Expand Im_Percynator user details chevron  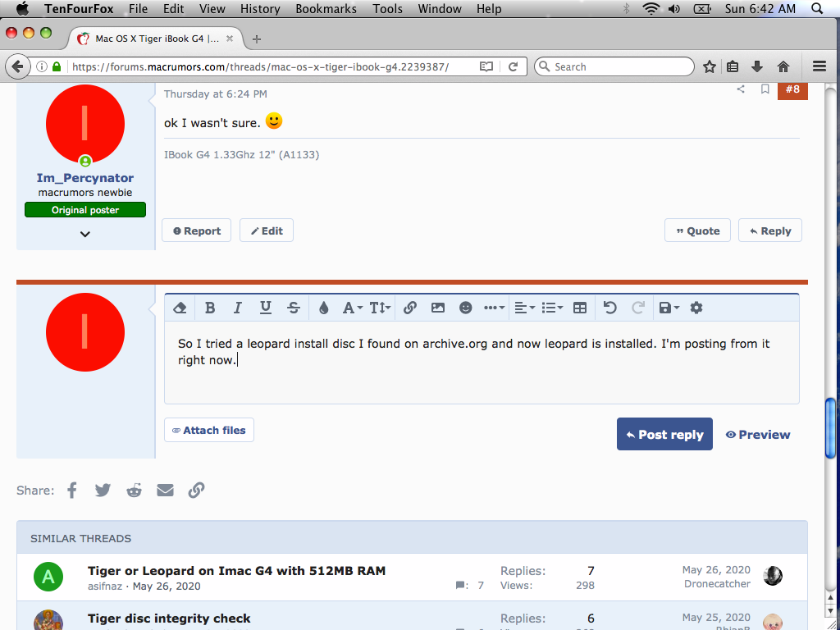click(85, 234)
